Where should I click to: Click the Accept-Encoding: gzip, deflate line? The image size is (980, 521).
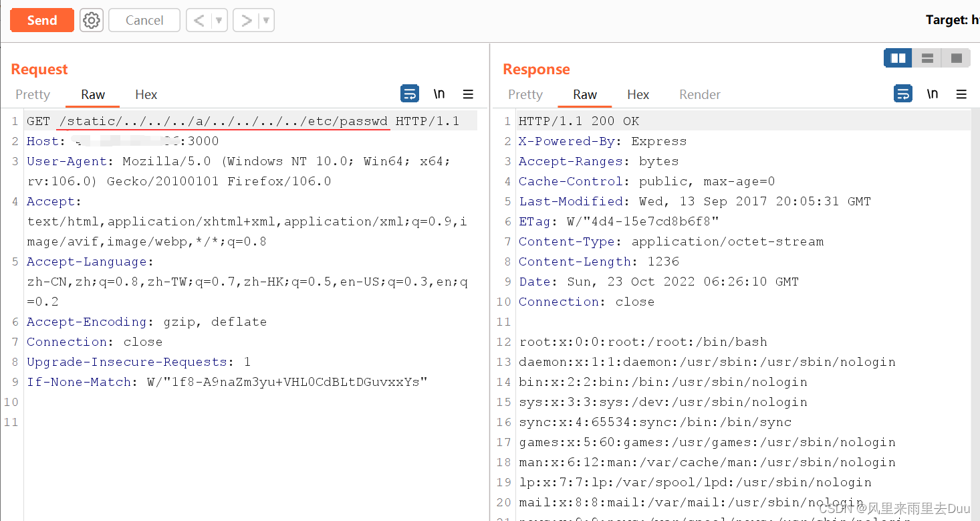146,322
